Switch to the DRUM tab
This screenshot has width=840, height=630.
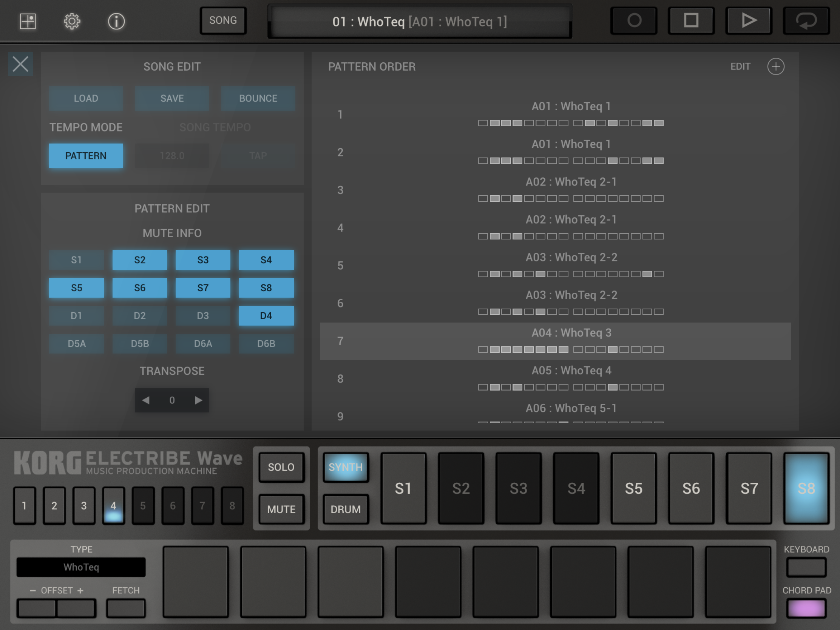tap(346, 509)
